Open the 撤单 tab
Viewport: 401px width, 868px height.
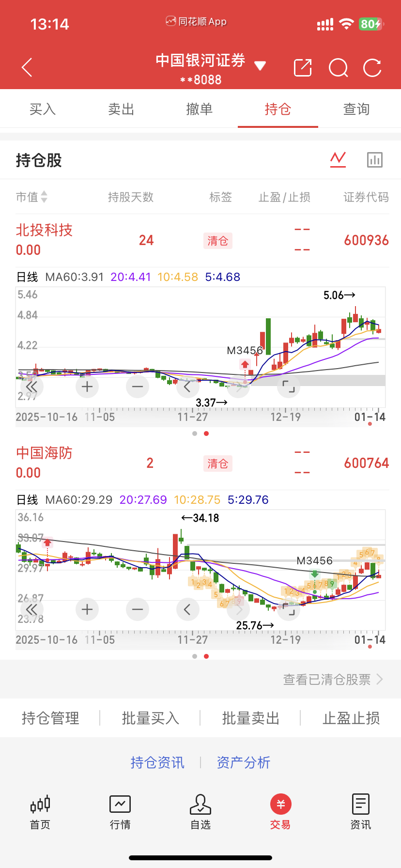tap(200, 109)
